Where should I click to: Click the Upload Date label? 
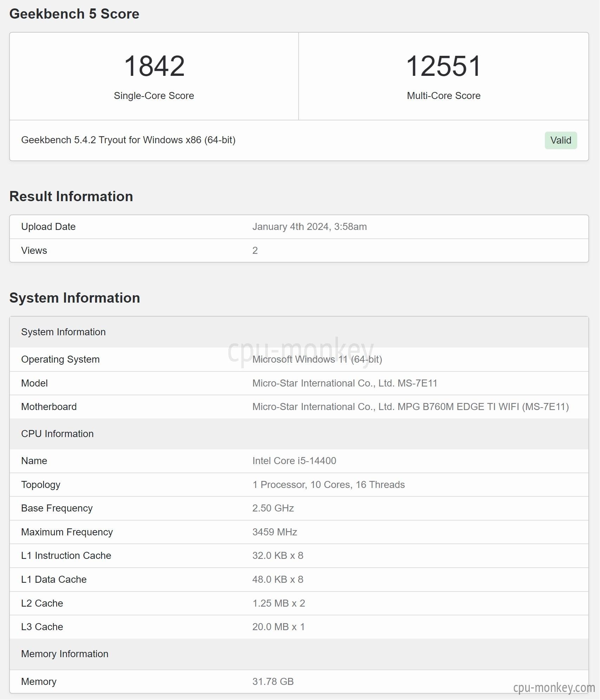coord(48,227)
